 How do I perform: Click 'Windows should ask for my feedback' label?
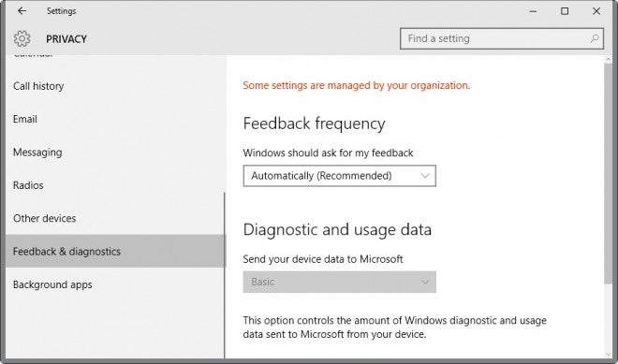pyautogui.click(x=328, y=153)
